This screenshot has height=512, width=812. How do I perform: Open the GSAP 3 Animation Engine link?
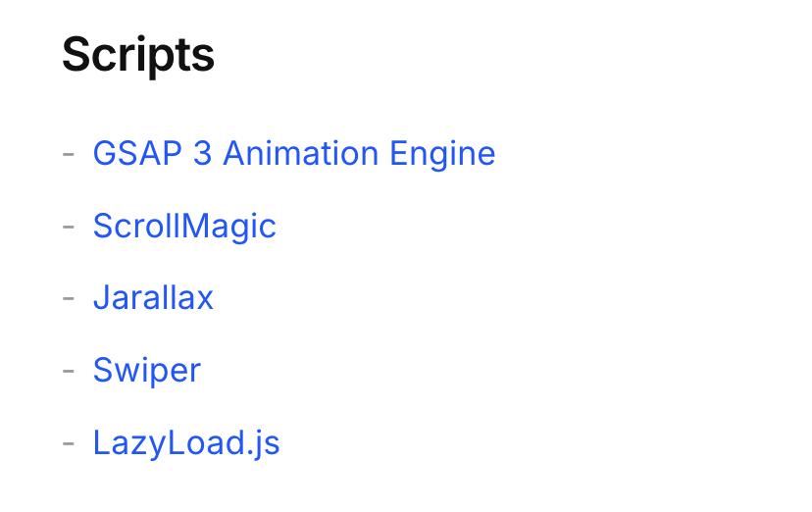point(293,154)
